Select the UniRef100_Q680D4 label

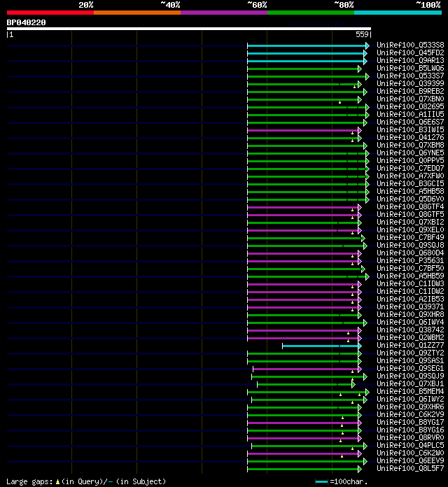pyautogui.click(x=410, y=253)
